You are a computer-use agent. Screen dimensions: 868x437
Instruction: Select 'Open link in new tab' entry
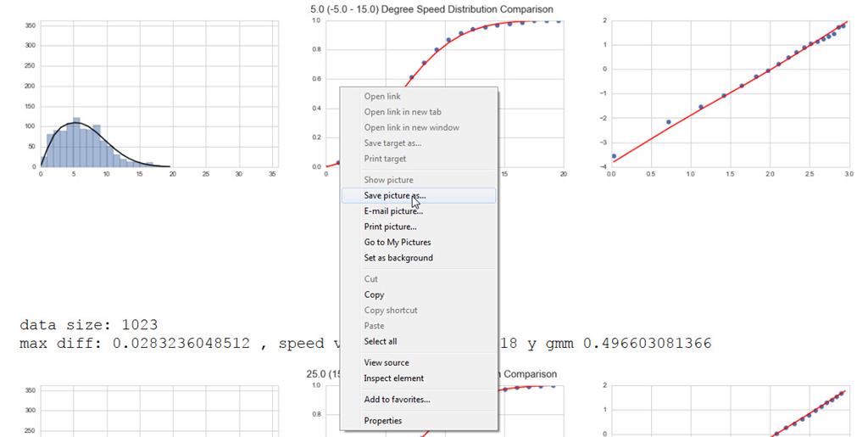[x=419, y=112]
